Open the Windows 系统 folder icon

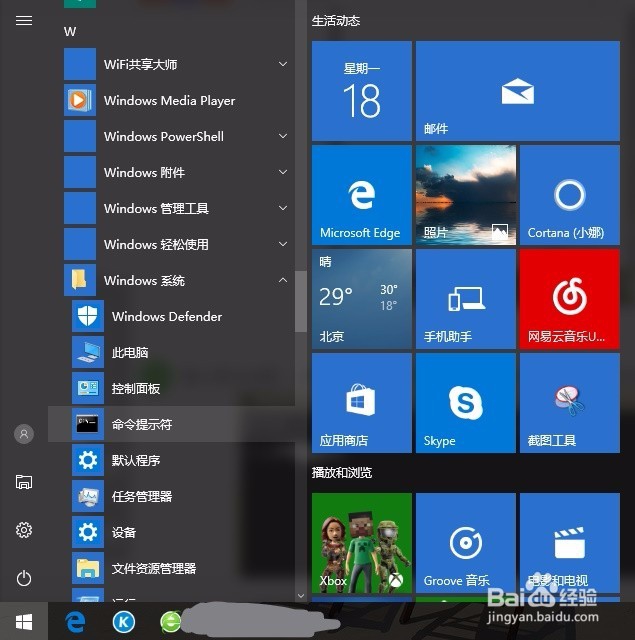80,280
